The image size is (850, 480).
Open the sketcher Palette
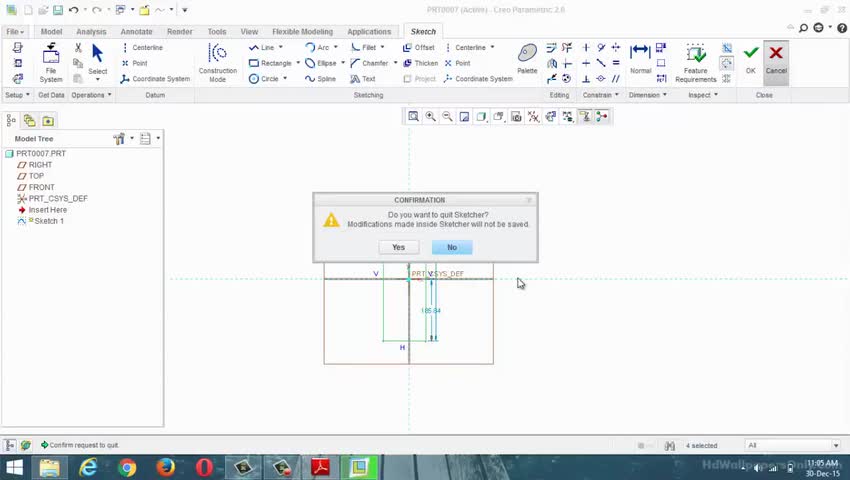point(527,59)
